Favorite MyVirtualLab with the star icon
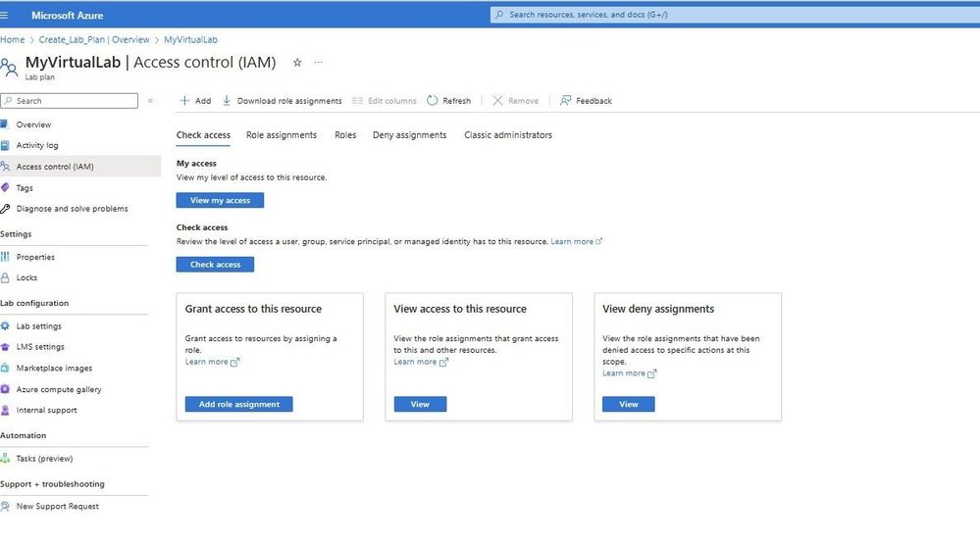The height and width of the screenshot is (546, 980). (x=297, y=63)
